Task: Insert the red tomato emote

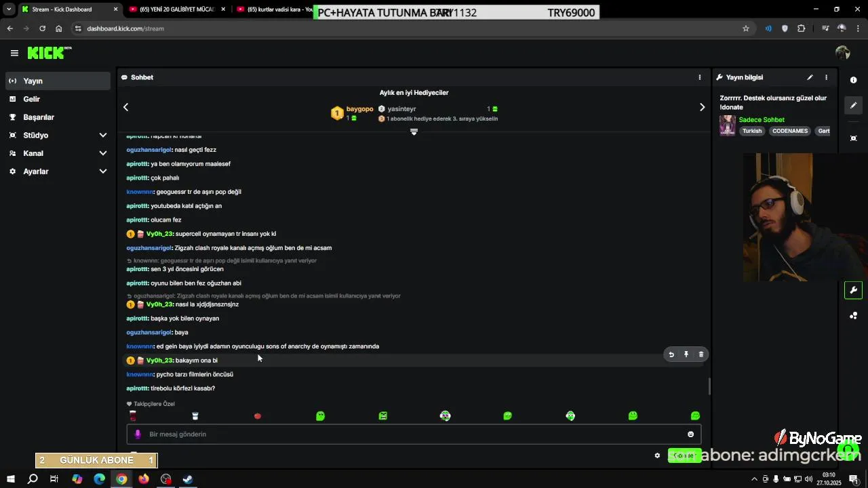Action: 258,416
